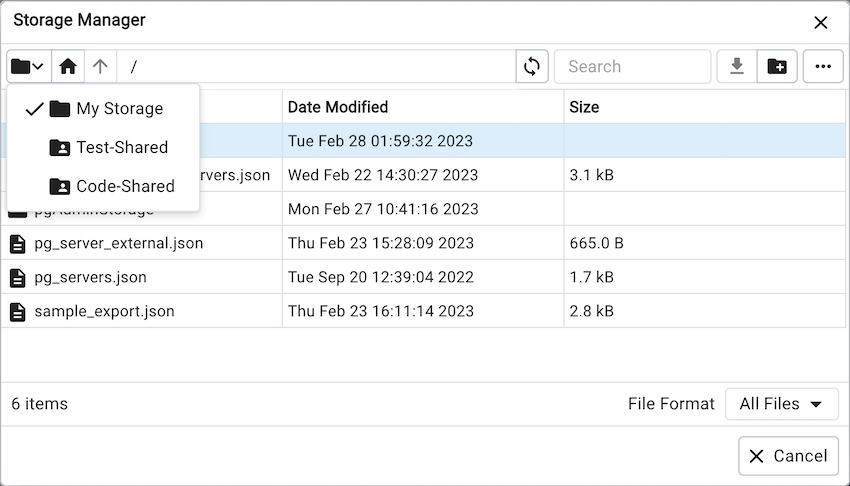The image size is (850, 486).
Task: Click the pg_server_external.json file icon
Action: coord(17,244)
